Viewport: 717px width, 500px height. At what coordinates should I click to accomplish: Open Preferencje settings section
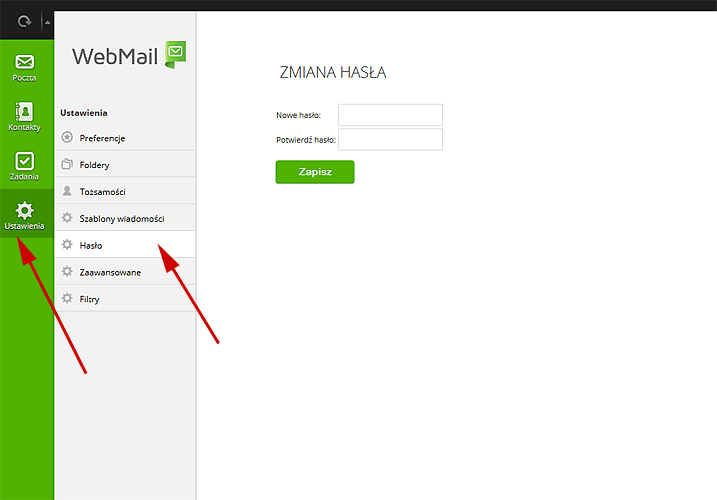125,138
